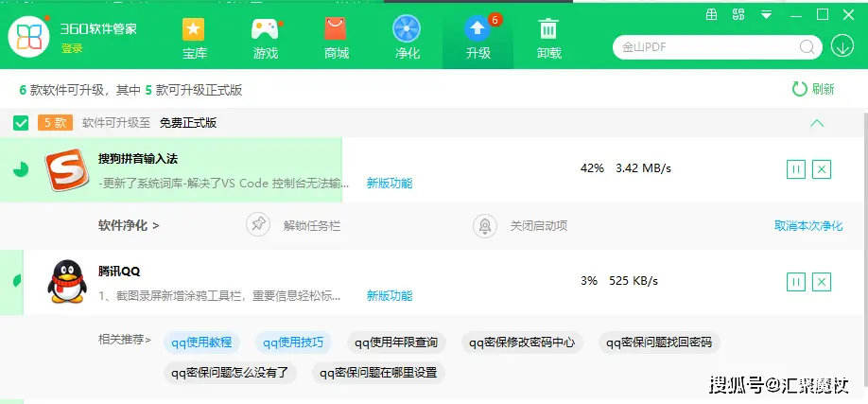
Task: Click the 刷新 refresh button
Action: tap(813, 89)
